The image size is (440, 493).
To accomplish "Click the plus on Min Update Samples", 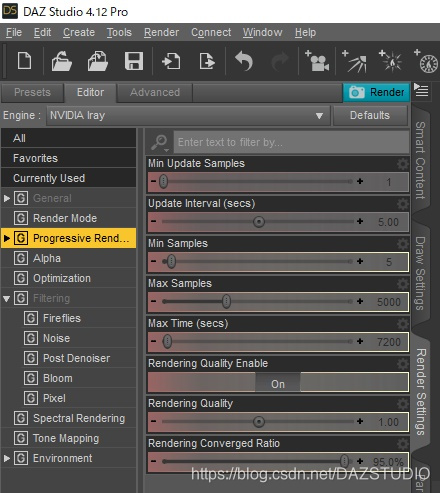I will pyautogui.click(x=360, y=181).
